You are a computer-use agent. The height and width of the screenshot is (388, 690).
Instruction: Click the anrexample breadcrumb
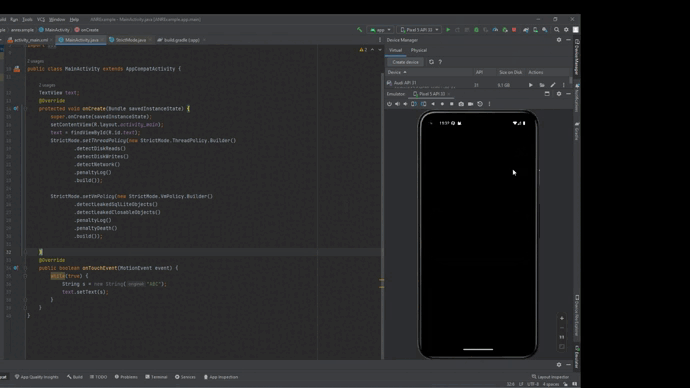coord(22,30)
